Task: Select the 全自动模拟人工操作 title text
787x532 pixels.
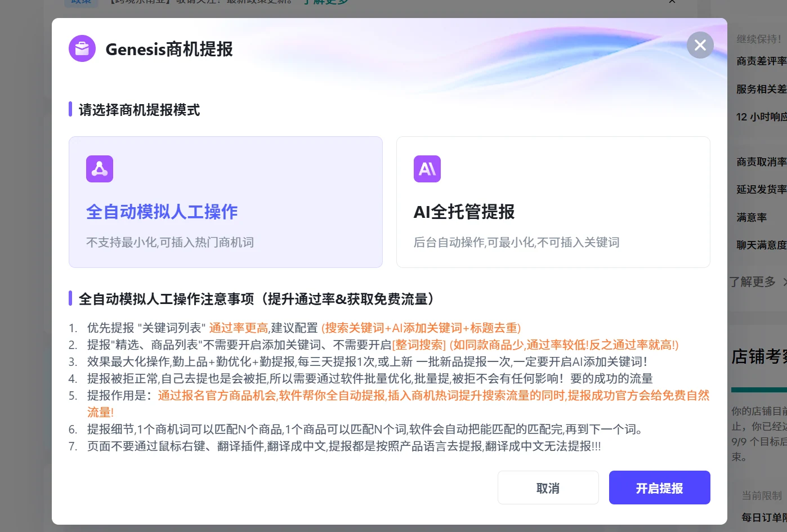Action: [162, 212]
